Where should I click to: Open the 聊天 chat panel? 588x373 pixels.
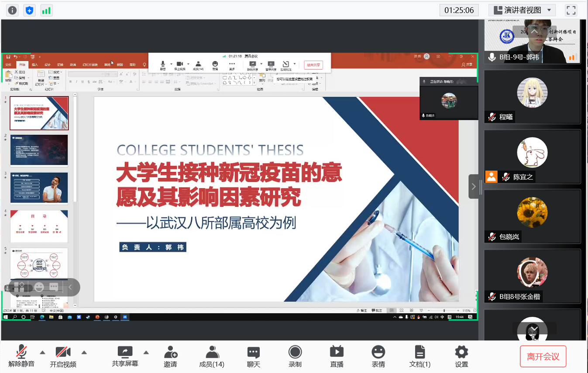[x=253, y=356]
